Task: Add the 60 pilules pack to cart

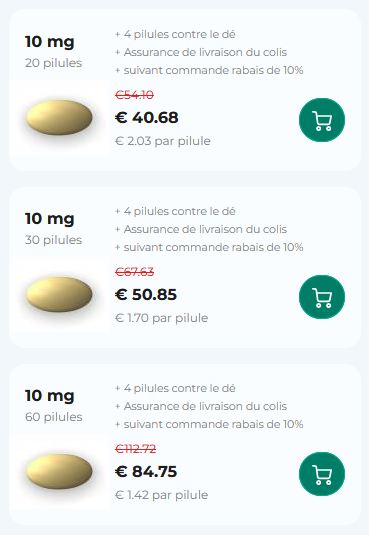Action: coord(322,474)
